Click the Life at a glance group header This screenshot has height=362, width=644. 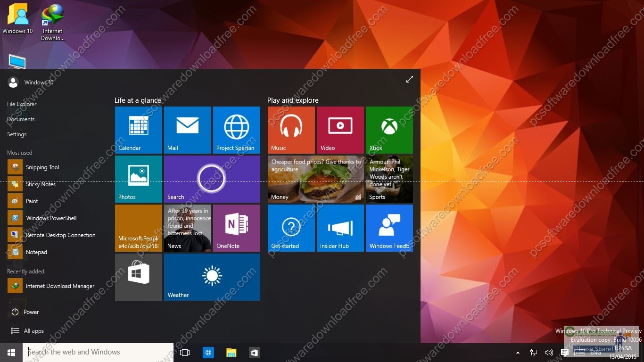[138, 100]
